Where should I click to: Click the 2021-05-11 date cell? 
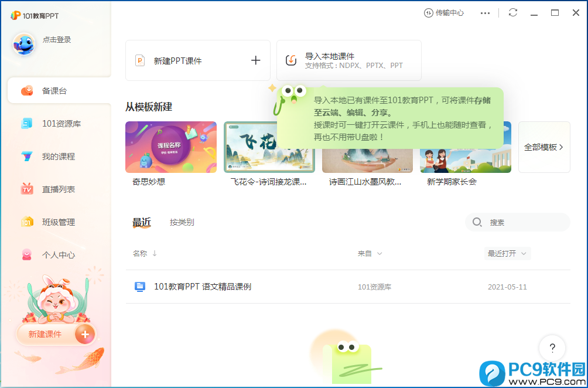(507, 287)
